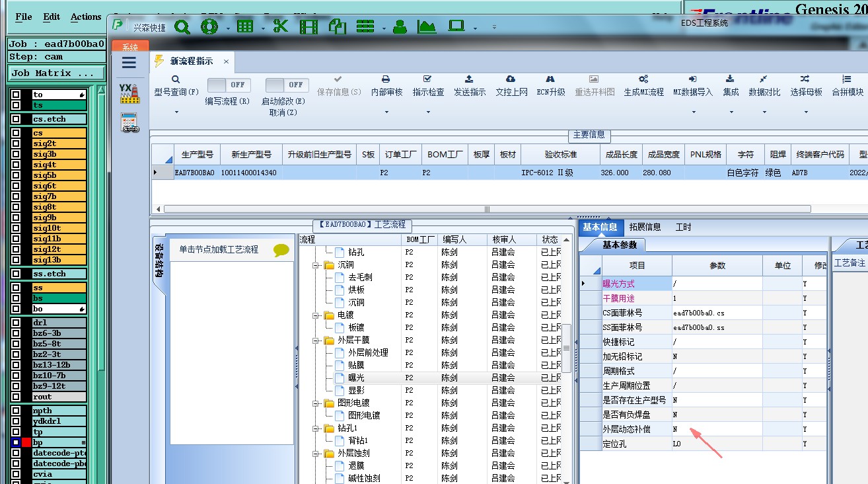Check the box for layer rout
Image resolution: width=868 pixels, height=484 pixels.
[16, 397]
